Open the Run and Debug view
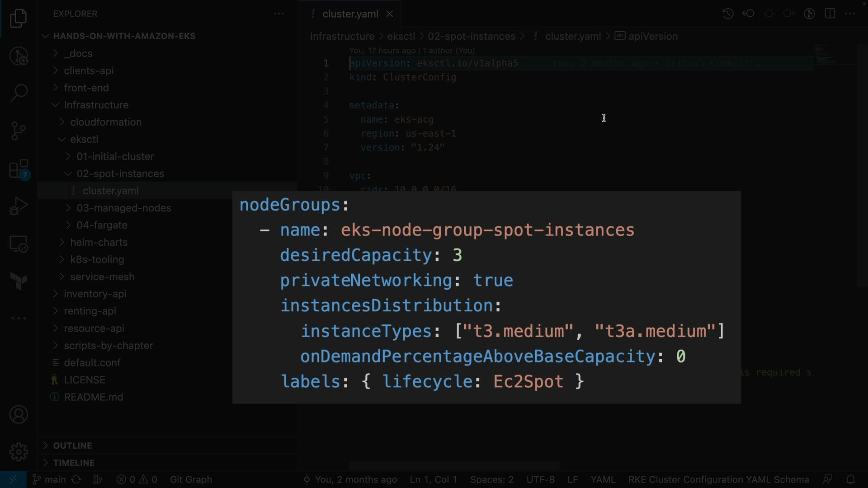Viewport: 868px width, 488px height. (19, 206)
